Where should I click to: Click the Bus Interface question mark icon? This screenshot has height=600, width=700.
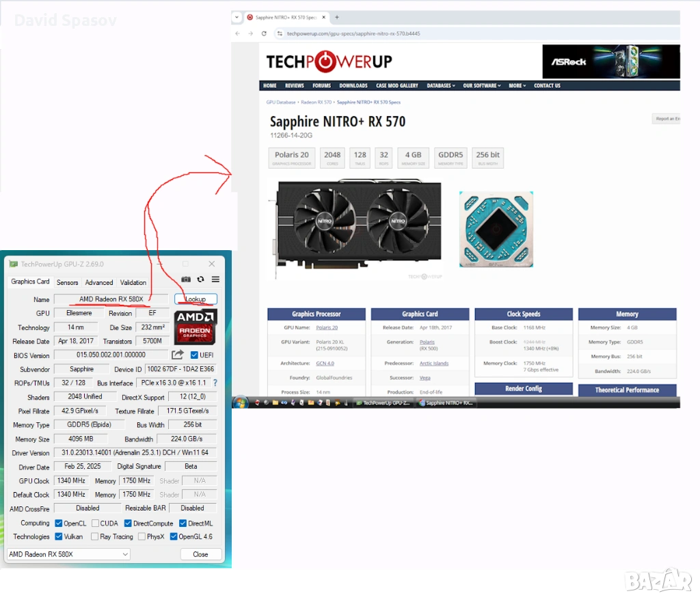pyautogui.click(x=215, y=383)
